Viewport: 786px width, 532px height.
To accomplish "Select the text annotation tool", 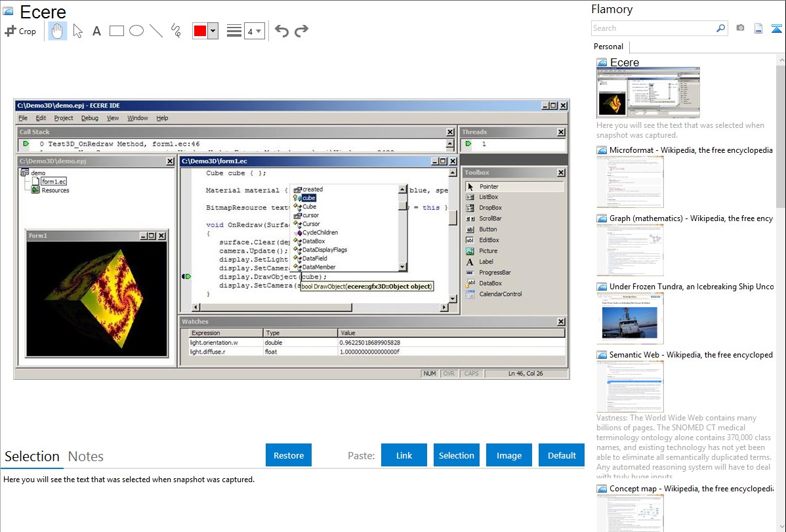I will 96,31.
